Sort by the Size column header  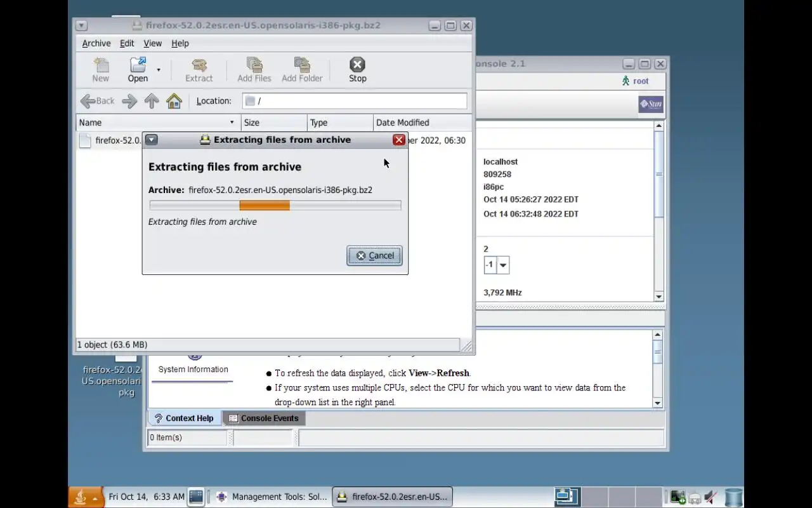(x=275, y=123)
